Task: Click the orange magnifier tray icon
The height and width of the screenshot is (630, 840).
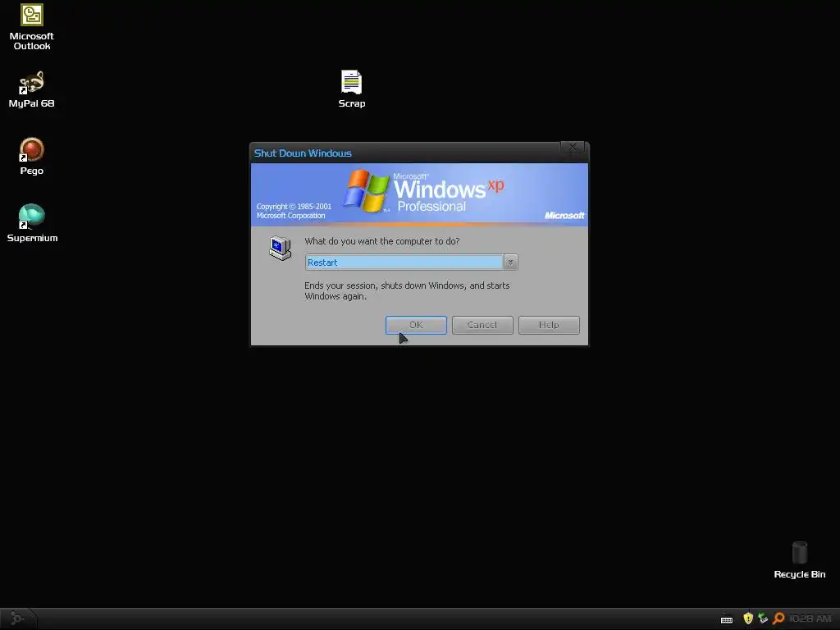Action: coord(778,619)
